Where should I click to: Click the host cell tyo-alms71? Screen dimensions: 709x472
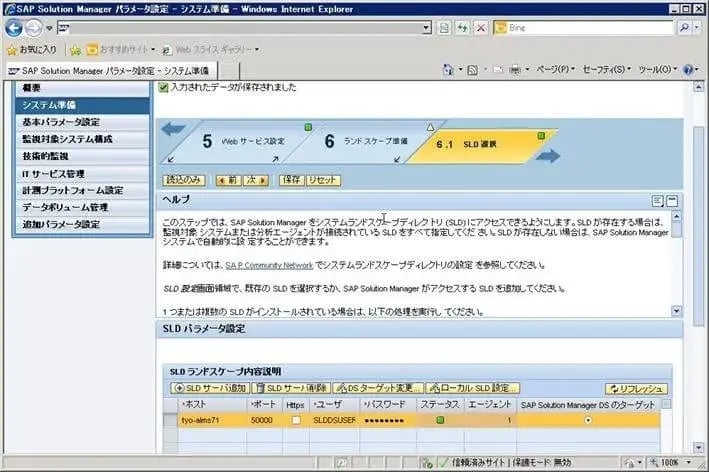click(x=213, y=420)
